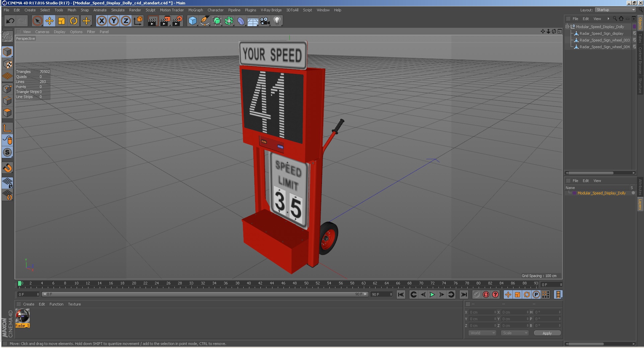Click the timeline preview range slider
Image resolution: width=644 pixels, height=348 pixels.
[205, 294]
